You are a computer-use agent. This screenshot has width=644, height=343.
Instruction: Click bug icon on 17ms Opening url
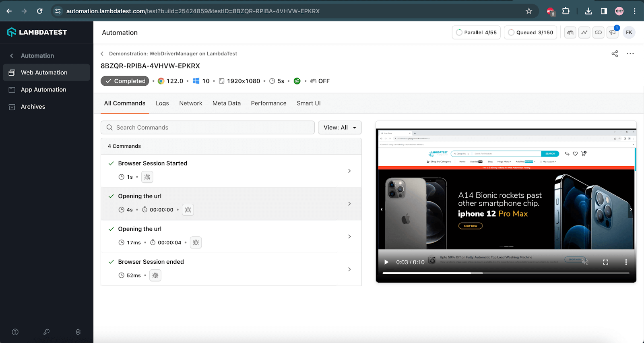pos(196,242)
